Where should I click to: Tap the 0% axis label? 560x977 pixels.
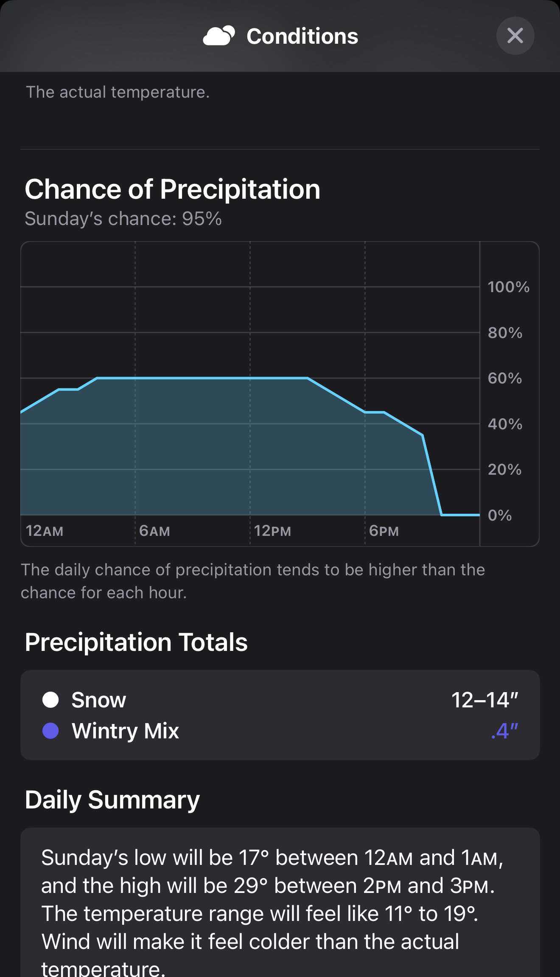pyautogui.click(x=500, y=515)
